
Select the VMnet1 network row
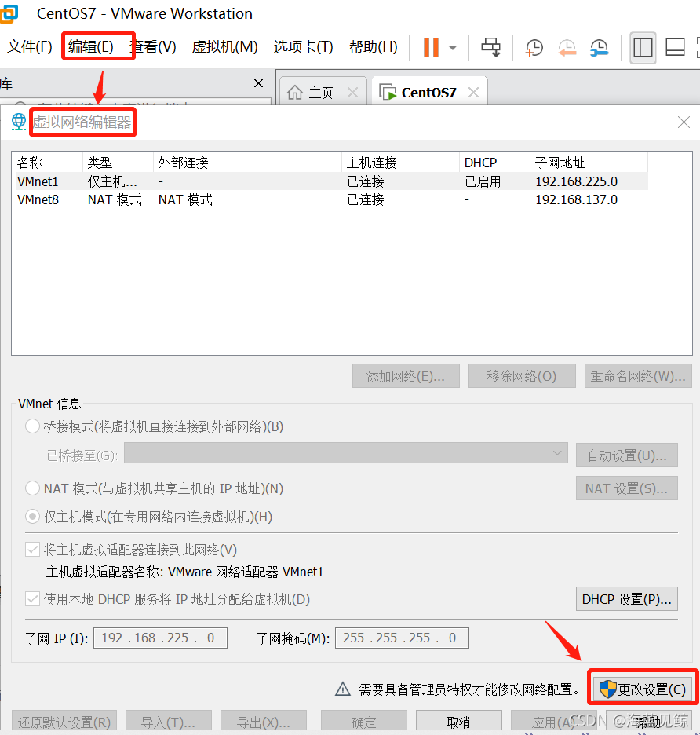click(x=332, y=181)
